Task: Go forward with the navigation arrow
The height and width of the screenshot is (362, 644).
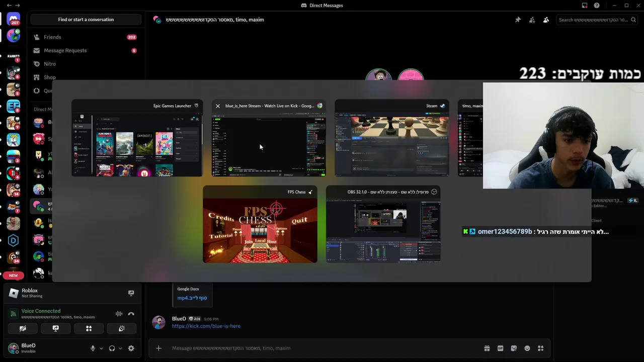Action: [18, 6]
